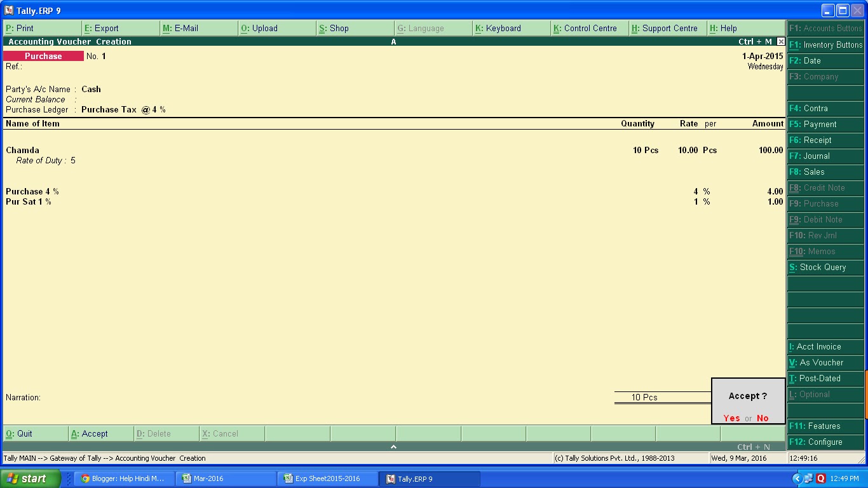
Task: Open Help menu
Action: pos(746,28)
